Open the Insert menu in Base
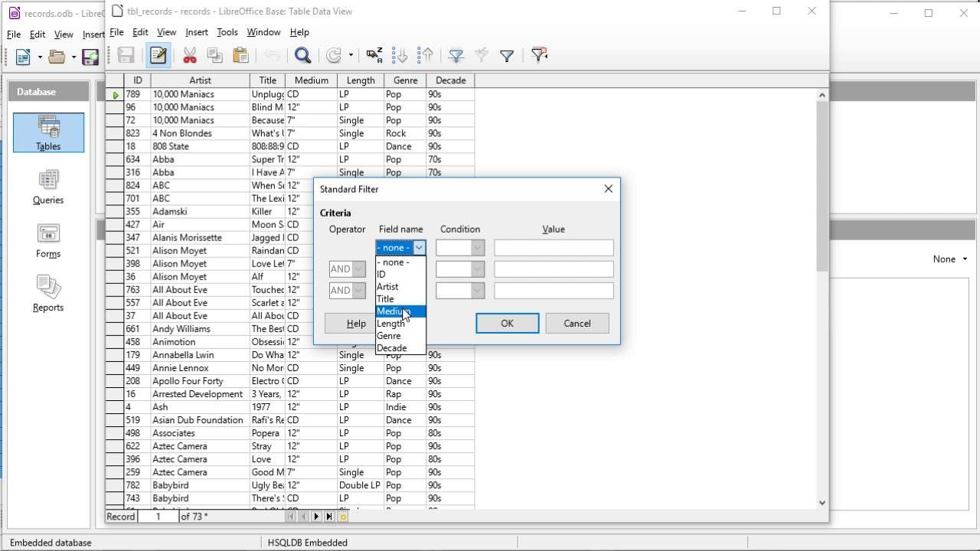Image resolution: width=980 pixels, height=551 pixels. click(x=196, y=32)
